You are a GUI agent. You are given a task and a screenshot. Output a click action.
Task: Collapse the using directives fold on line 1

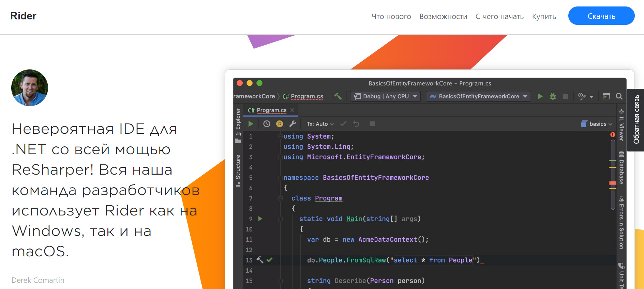tap(281, 136)
